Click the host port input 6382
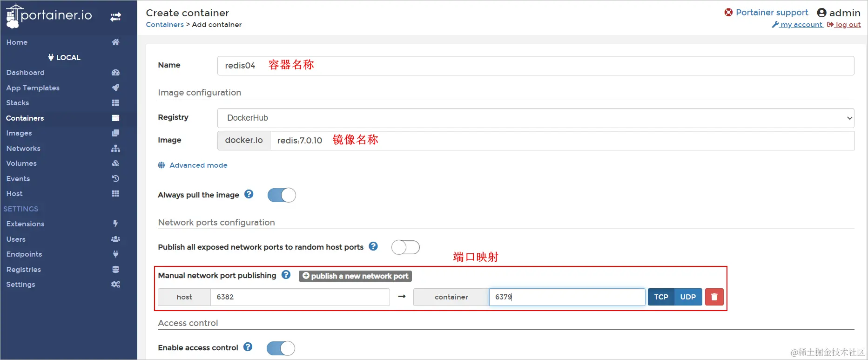This screenshot has width=868, height=360. (300, 297)
